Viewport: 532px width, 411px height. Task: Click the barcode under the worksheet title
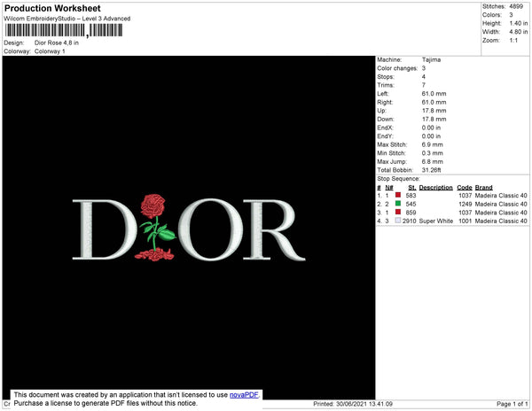pos(64,30)
